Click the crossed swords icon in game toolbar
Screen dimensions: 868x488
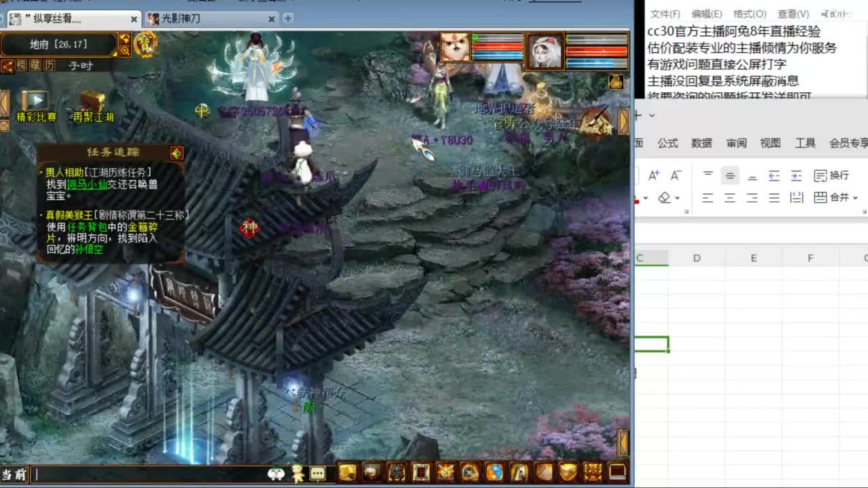(x=446, y=472)
